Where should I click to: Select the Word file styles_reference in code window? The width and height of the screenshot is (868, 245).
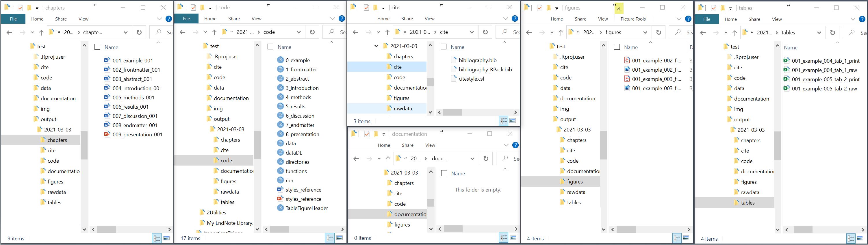point(299,190)
